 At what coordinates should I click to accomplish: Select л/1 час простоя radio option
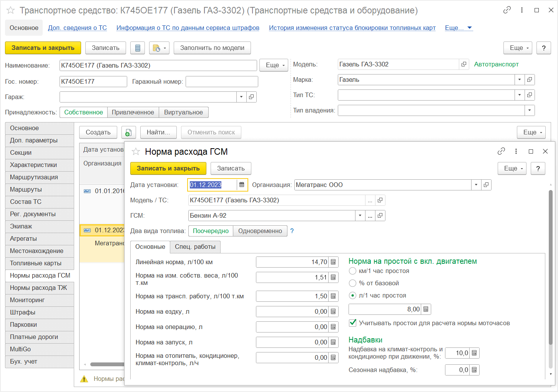[352, 295]
